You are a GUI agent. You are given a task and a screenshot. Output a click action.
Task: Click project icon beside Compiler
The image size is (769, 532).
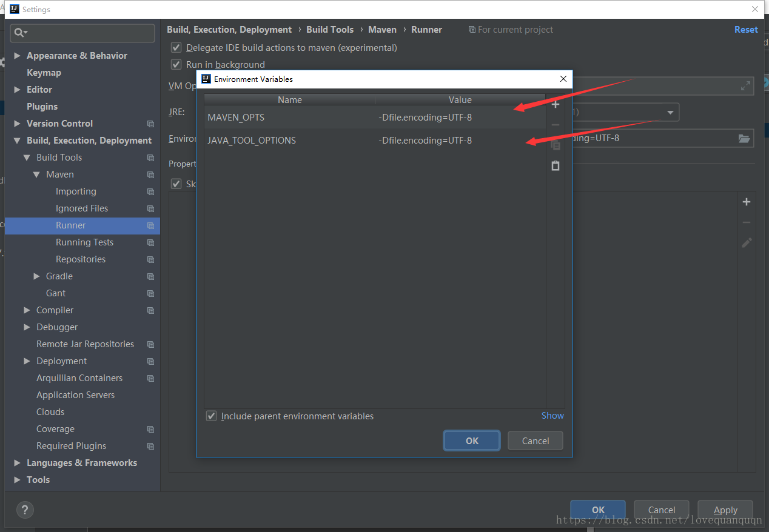[150, 310]
